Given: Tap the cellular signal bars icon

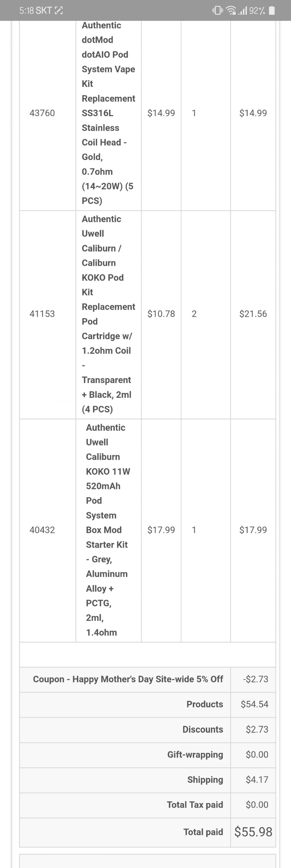Looking at the screenshot, I should tap(242, 11).
